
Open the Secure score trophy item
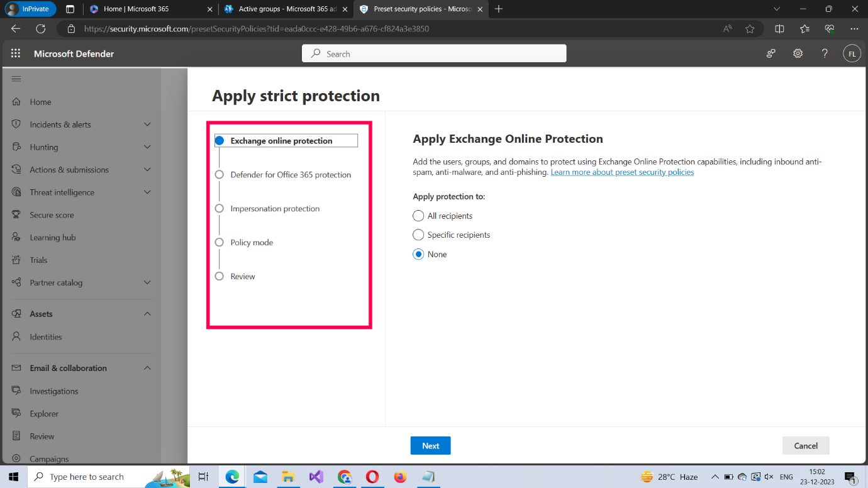pos(52,215)
